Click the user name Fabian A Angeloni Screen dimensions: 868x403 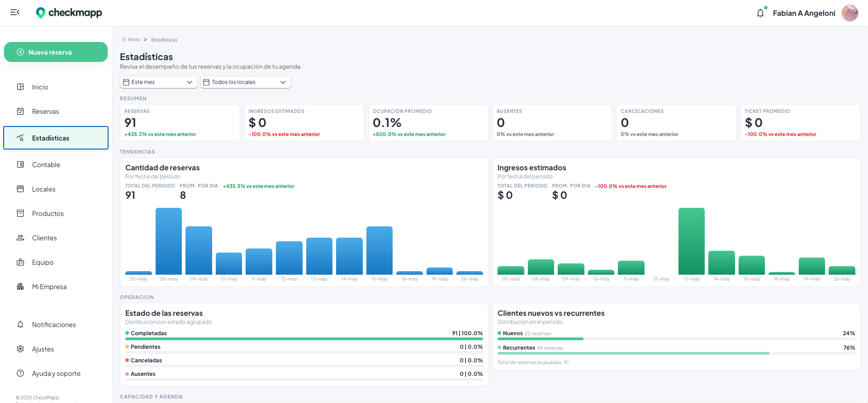coord(804,13)
